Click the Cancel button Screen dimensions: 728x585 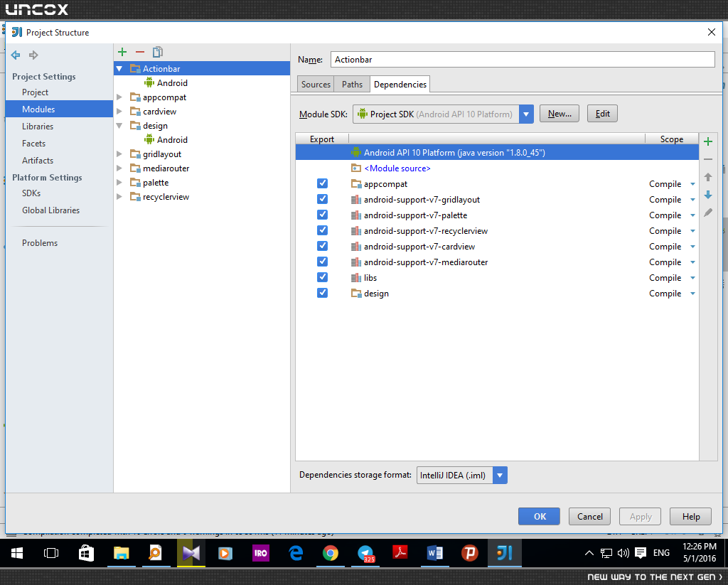pyautogui.click(x=589, y=516)
